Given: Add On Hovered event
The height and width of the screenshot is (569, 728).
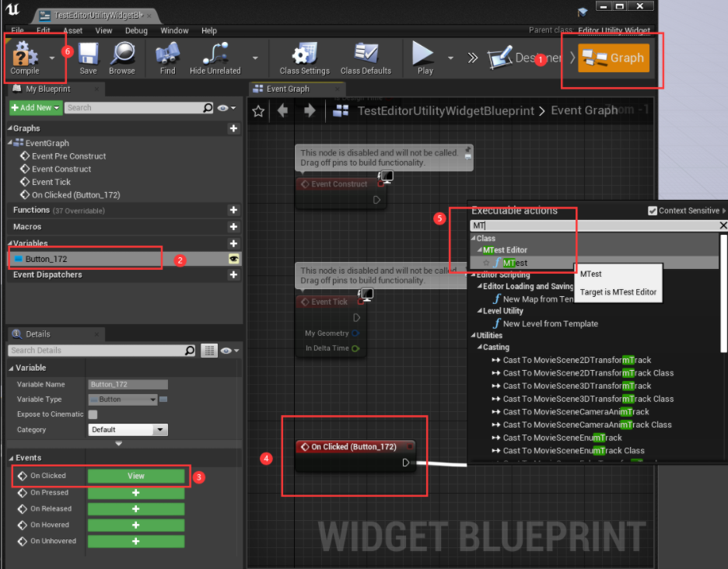Looking at the screenshot, I should 136,525.
